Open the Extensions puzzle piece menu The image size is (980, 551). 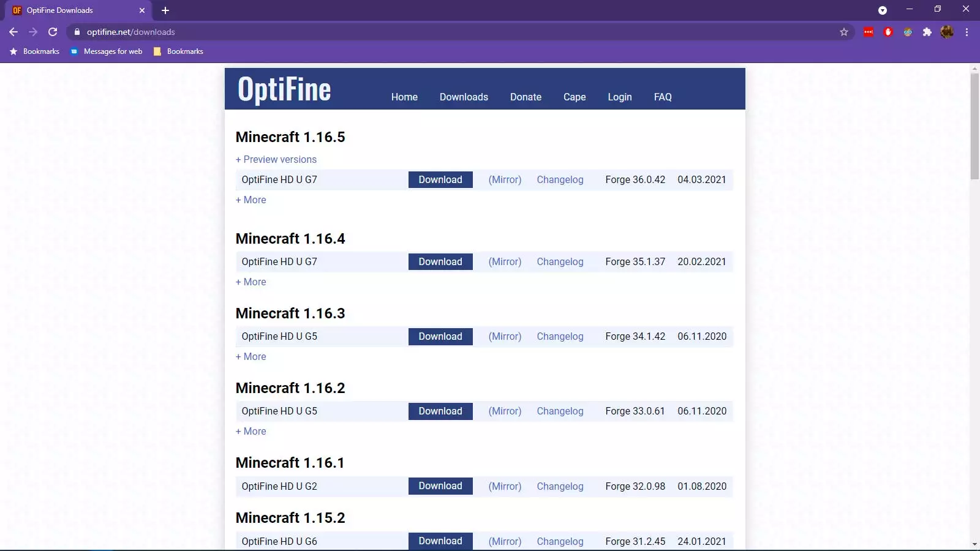[x=927, y=32]
